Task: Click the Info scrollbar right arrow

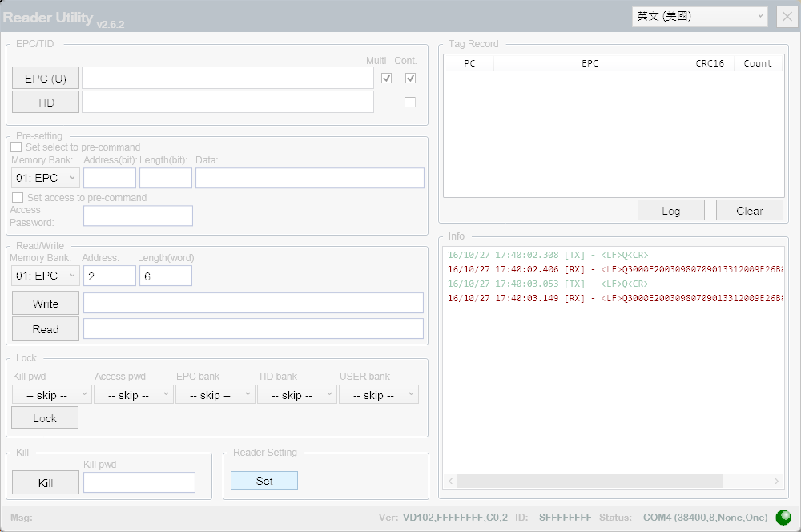Action: point(776,481)
